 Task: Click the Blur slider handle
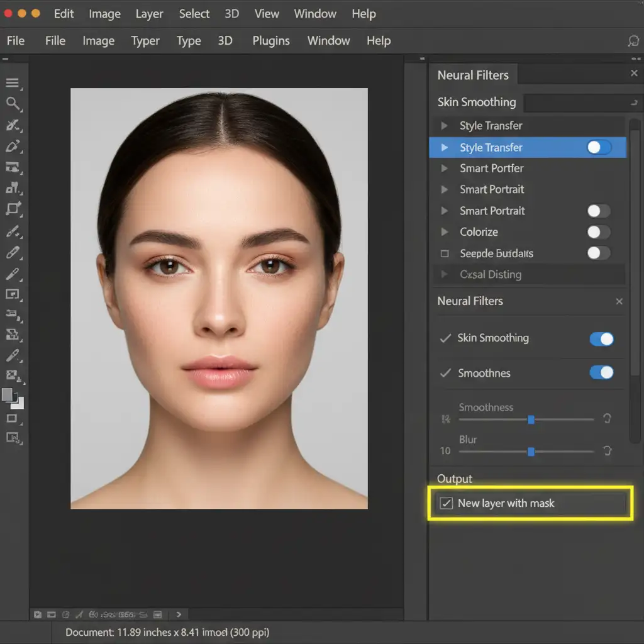pos(531,451)
